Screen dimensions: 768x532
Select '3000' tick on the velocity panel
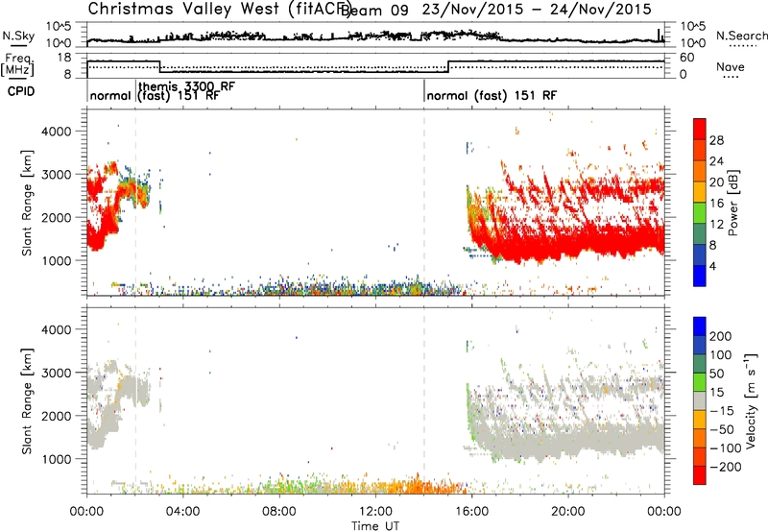click(57, 373)
